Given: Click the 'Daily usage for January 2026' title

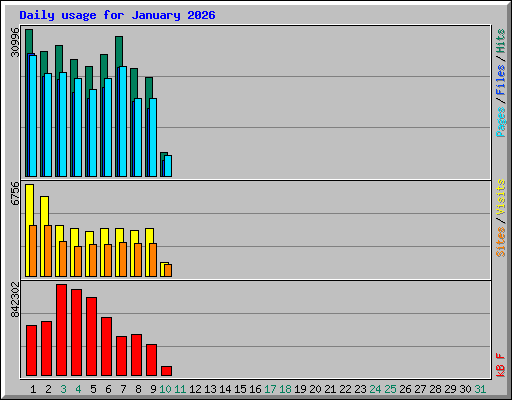Looking at the screenshot, I should [x=117, y=15].
